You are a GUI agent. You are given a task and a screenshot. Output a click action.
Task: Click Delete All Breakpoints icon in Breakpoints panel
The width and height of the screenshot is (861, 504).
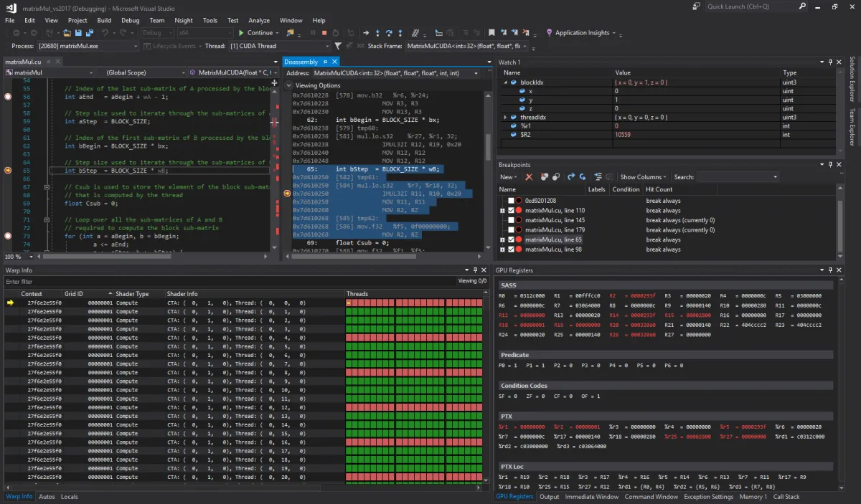(x=545, y=176)
